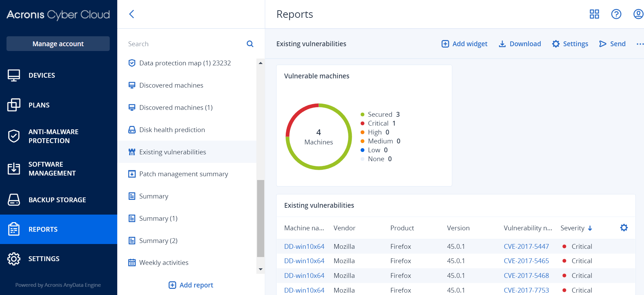Click the Data protection map shield icon
This screenshot has width=644, height=295.
point(132,63)
